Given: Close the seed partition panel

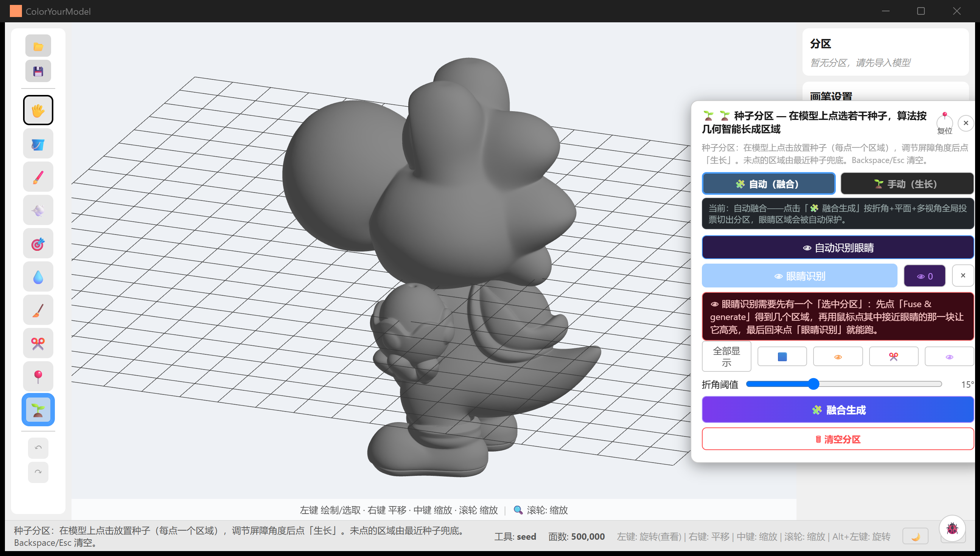Looking at the screenshot, I should click(966, 123).
